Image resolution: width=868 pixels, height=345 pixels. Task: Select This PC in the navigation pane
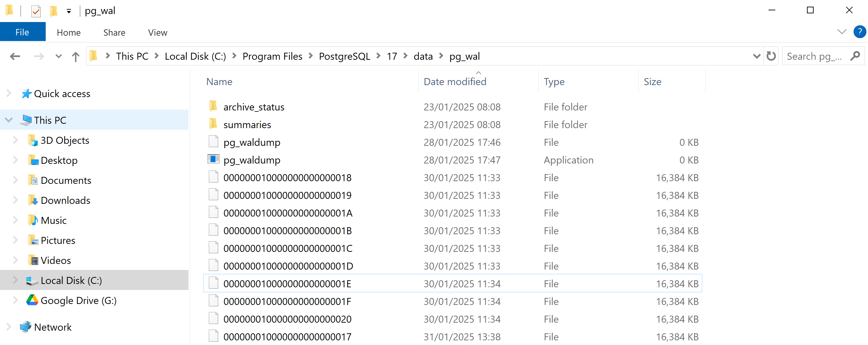coord(50,120)
